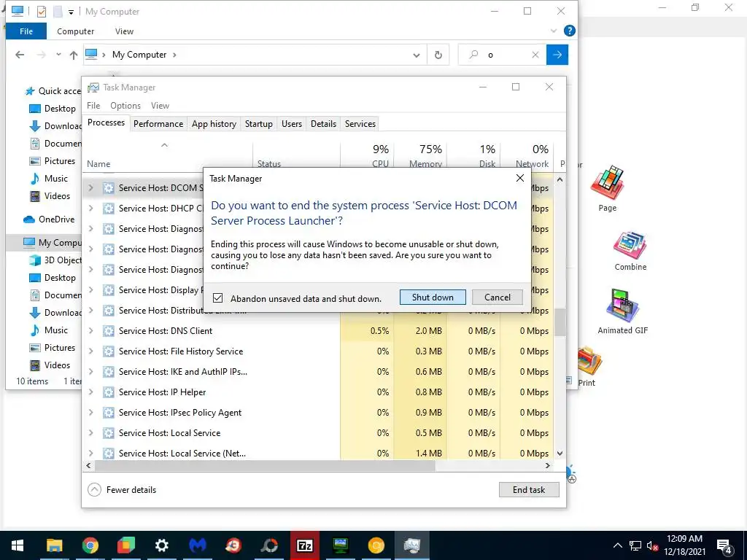Open Malwarebytes icon on taskbar
747x560 pixels.
tap(198, 545)
